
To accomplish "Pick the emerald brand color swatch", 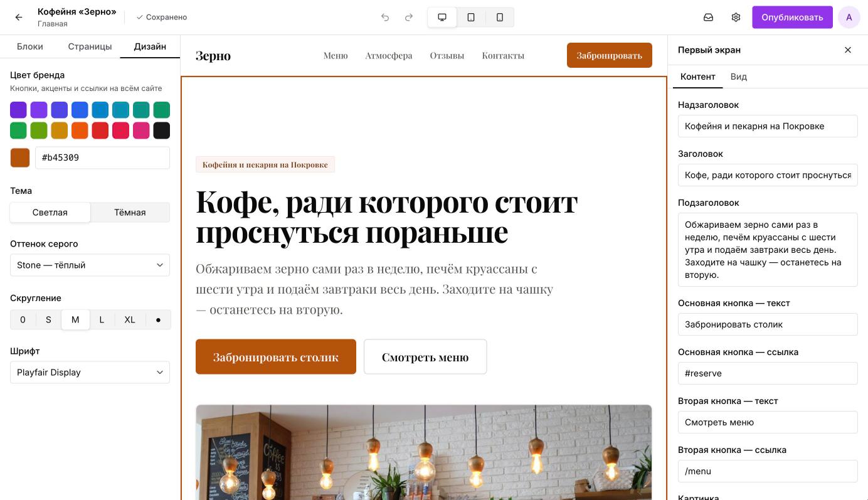I will tap(162, 110).
